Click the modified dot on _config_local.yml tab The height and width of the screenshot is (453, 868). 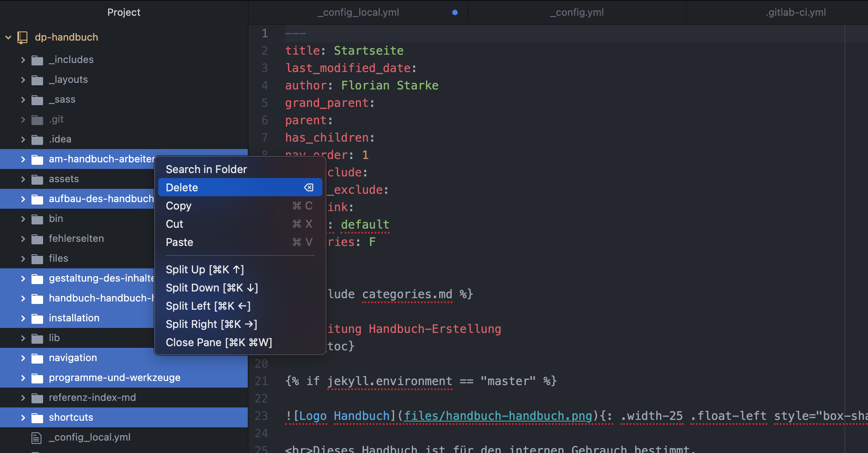tap(455, 12)
